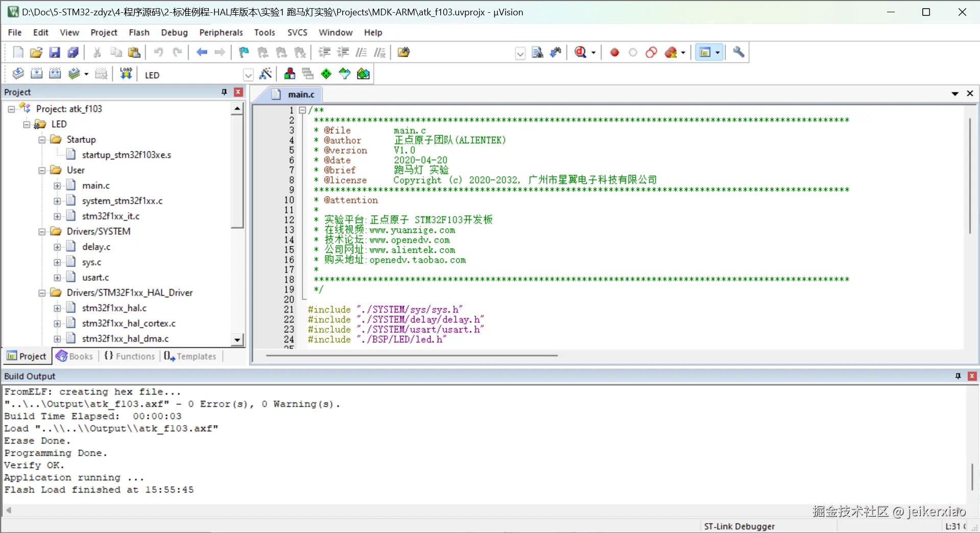
Task: Close the main.c editor tab
Action: (x=970, y=93)
